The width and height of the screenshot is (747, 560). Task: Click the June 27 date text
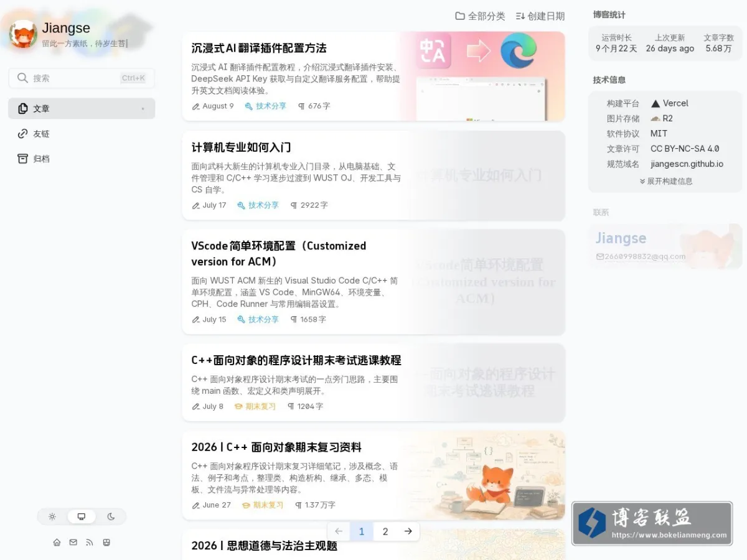(x=217, y=505)
